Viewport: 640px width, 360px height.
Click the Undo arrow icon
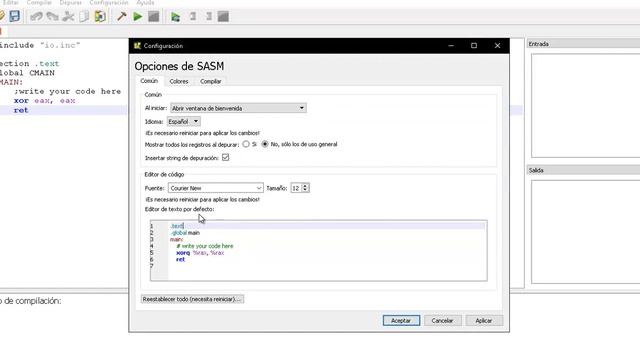pyautogui.click(x=36, y=16)
